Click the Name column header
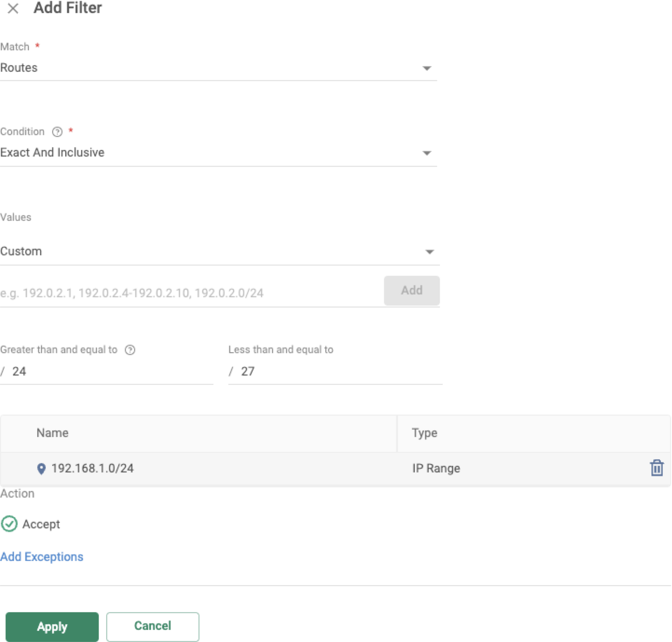This screenshot has height=642, width=672. [x=52, y=433]
